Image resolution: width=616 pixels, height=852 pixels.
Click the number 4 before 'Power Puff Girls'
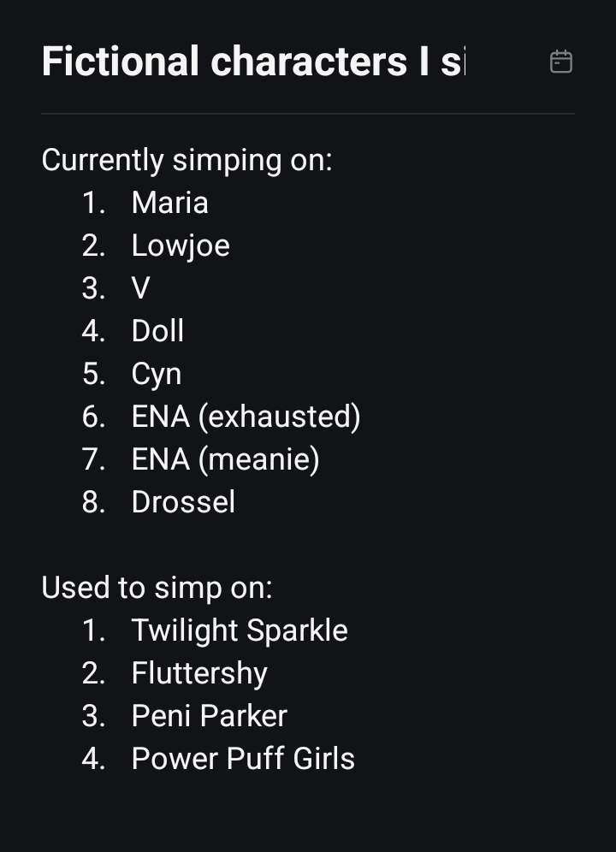coord(93,759)
